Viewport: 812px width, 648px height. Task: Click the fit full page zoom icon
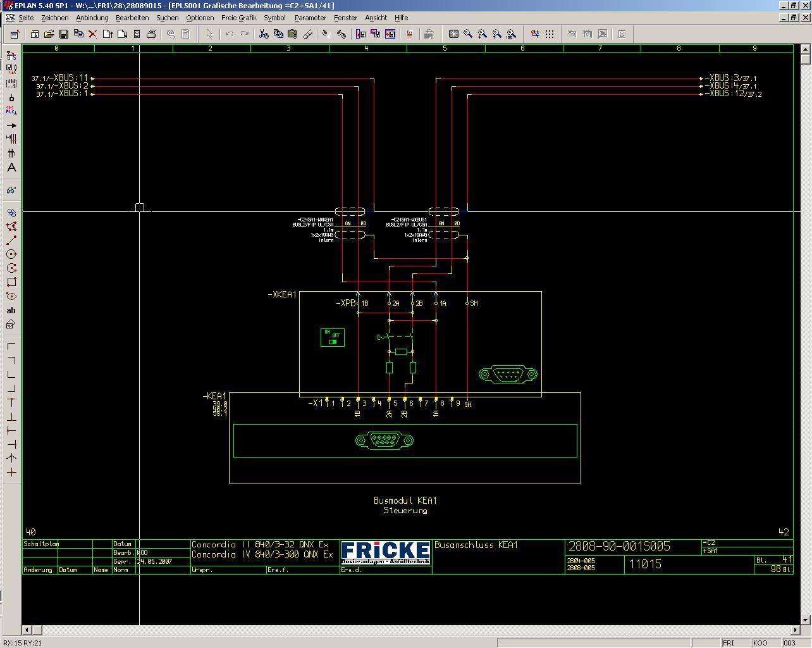[453, 34]
